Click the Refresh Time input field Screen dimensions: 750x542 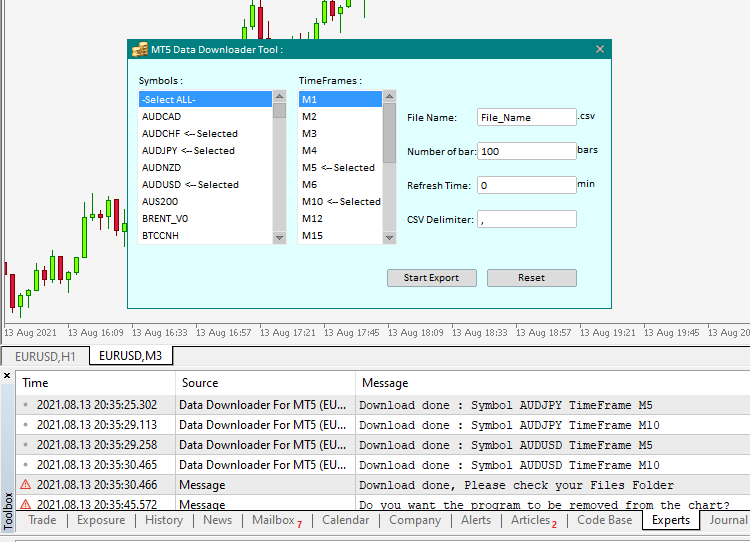pos(527,185)
